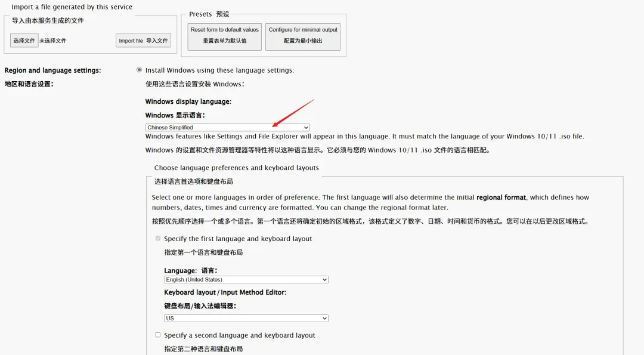The image size is (644, 355).
Task: Expand the English (United States) language dropdown
Action: [x=246, y=279]
